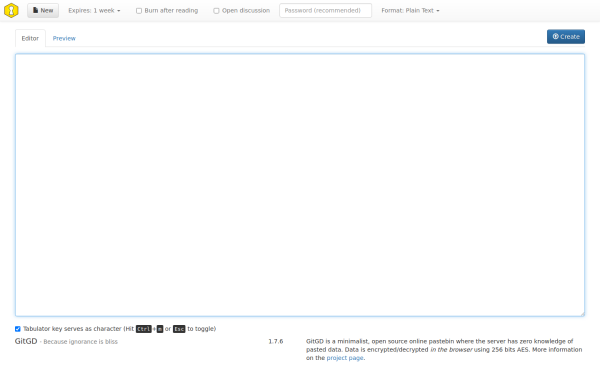Click 'Because ignorance is bliss' tagline
The height and width of the screenshot is (375, 600).
point(80,342)
